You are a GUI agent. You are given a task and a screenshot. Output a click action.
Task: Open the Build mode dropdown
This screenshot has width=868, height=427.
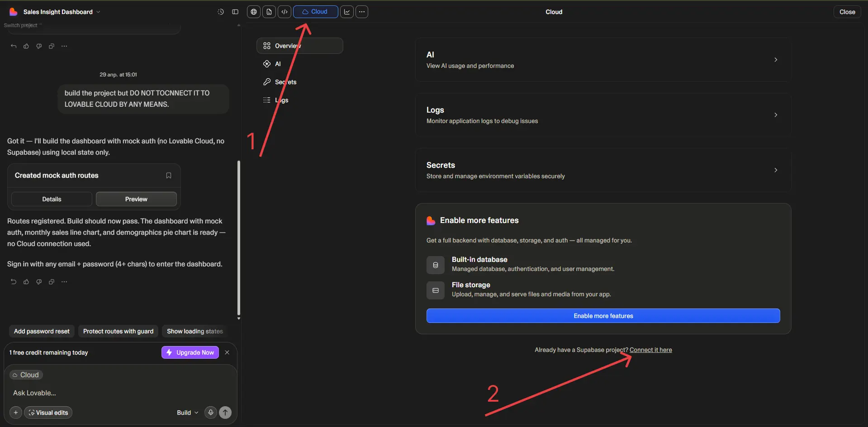(x=186, y=413)
